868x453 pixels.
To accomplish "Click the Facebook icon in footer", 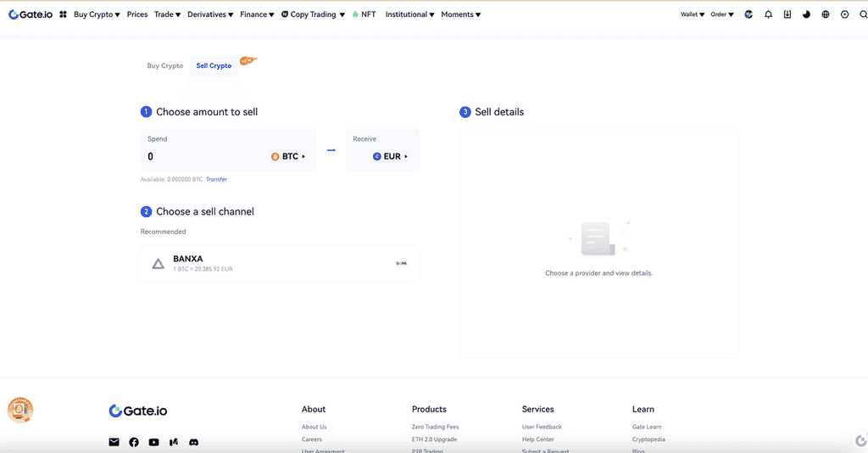I will pos(134,442).
